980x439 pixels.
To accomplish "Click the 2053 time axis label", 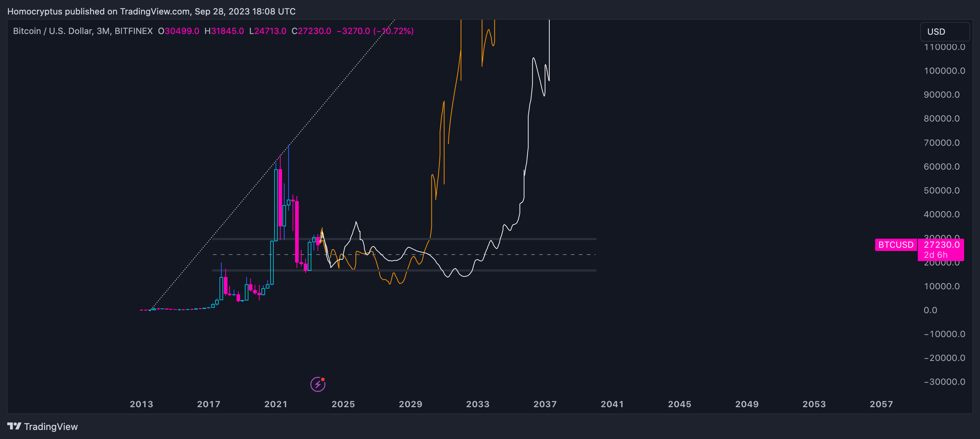I will pos(814,404).
